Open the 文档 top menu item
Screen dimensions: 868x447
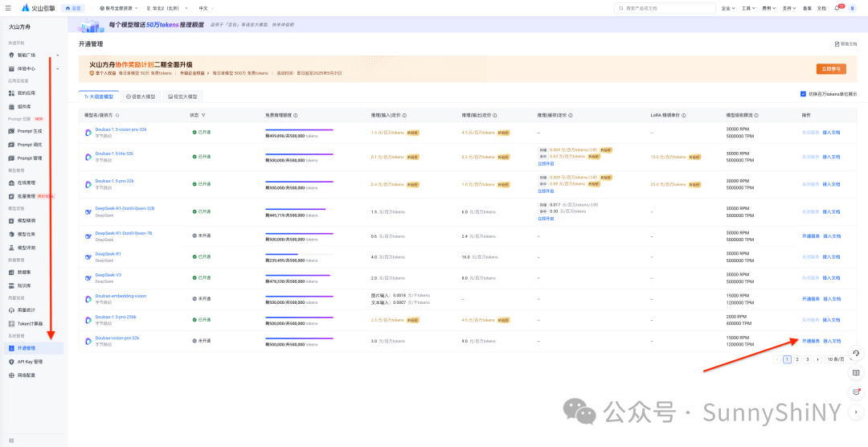[x=821, y=8]
